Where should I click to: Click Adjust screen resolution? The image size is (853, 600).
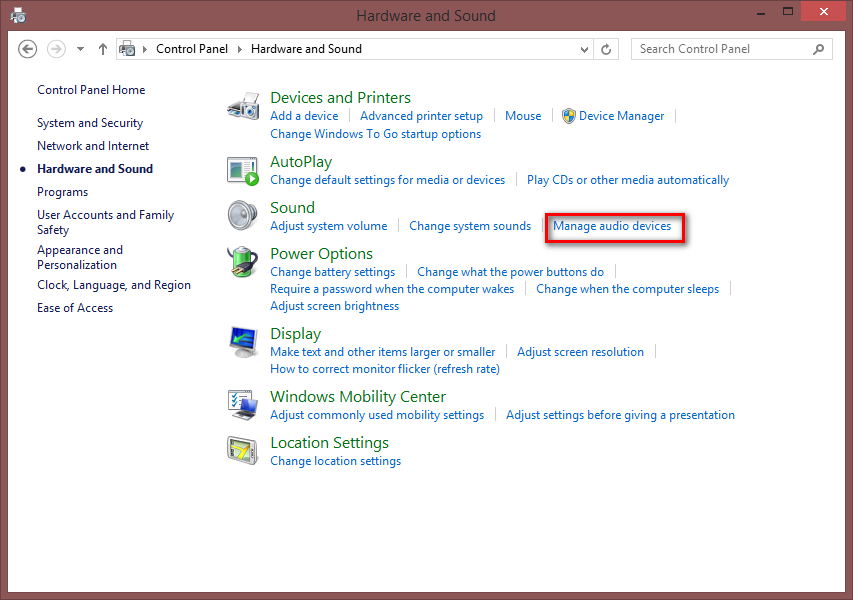click(x=580, y=352)
